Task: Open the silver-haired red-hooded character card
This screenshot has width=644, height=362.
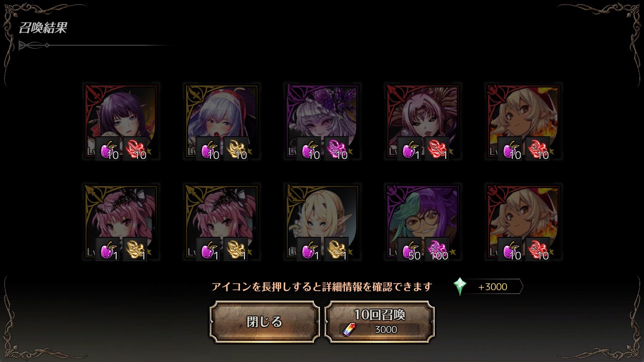Action: coord(222,122)
